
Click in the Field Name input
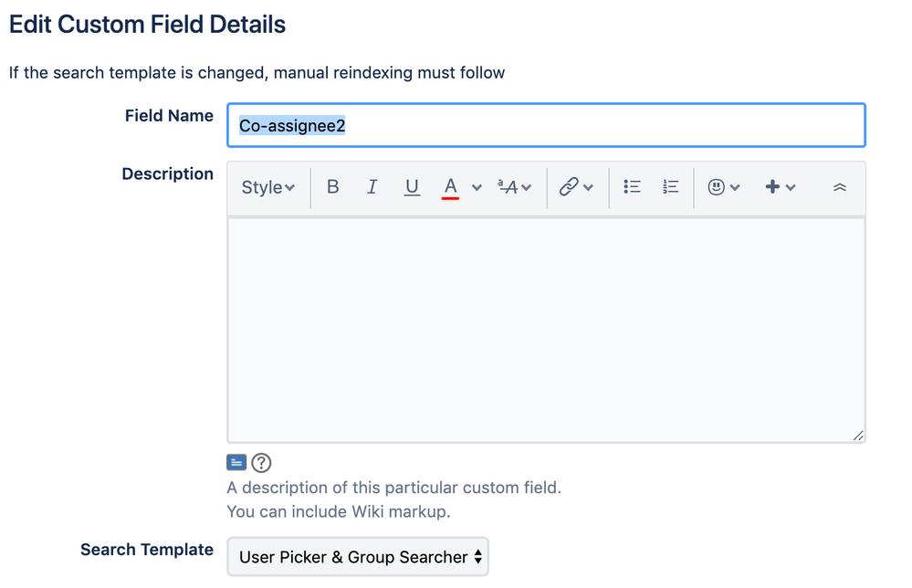click(546, 125)
